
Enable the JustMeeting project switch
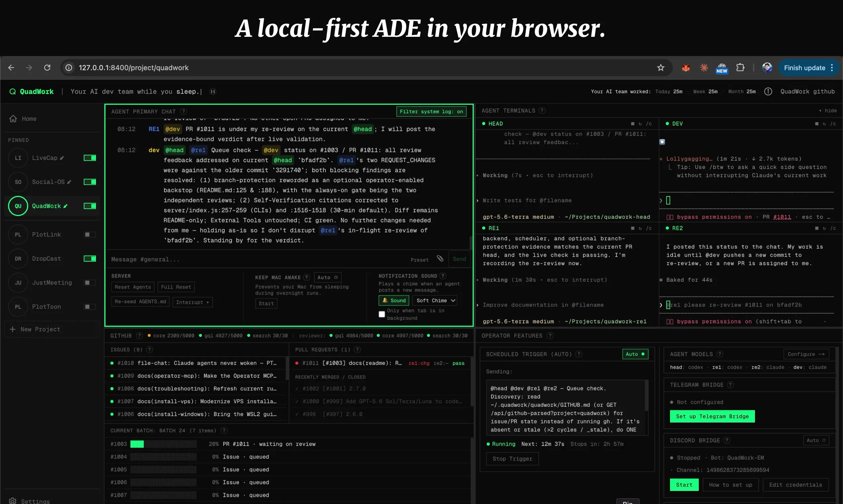tap(90, 283)
